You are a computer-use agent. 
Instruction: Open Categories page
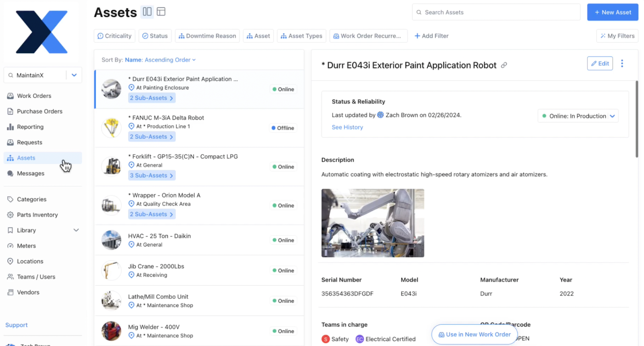pos(43,199)
